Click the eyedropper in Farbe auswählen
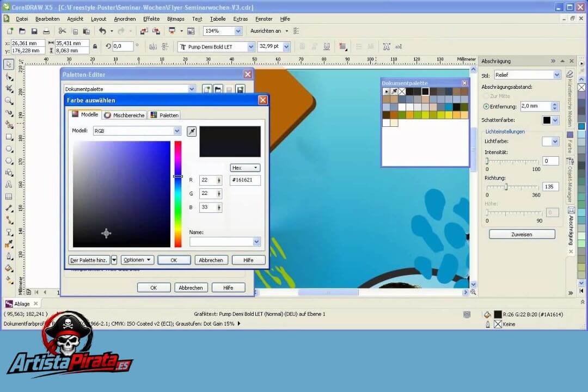Screen dimensions: 588x392 click(192, 131)
